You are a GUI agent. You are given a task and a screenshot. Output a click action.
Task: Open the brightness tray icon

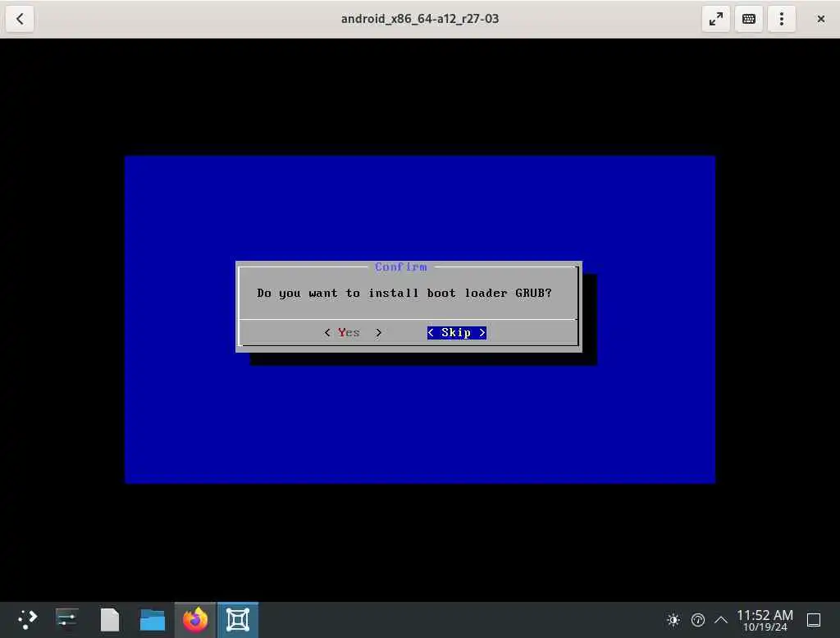(x=673, y=620)
